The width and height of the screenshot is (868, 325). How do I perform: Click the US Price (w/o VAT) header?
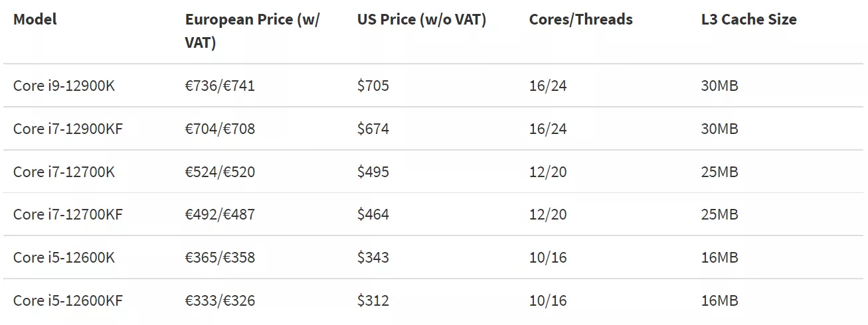(422, 20)
